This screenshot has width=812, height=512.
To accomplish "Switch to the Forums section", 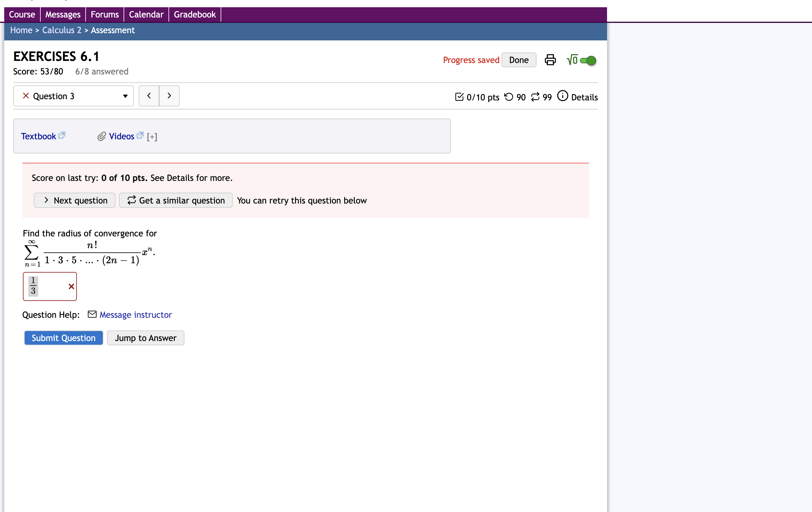I will [x=105, y=14].
